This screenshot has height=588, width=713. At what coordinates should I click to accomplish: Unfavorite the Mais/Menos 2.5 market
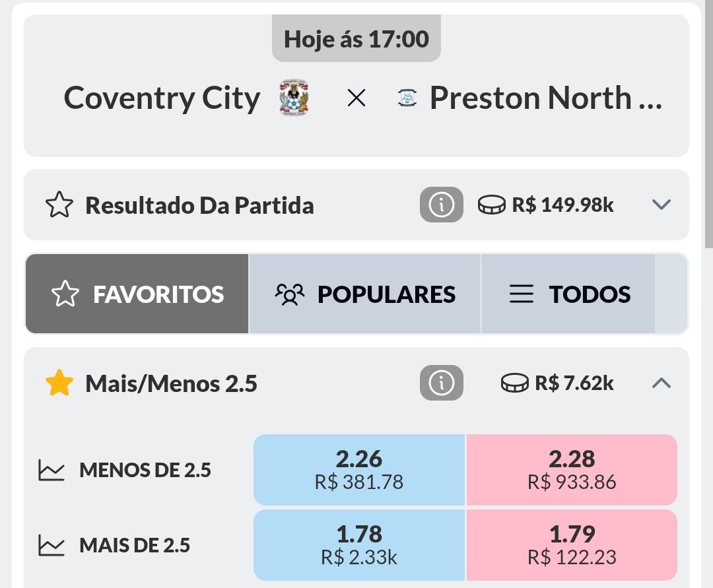coord(59,383)
